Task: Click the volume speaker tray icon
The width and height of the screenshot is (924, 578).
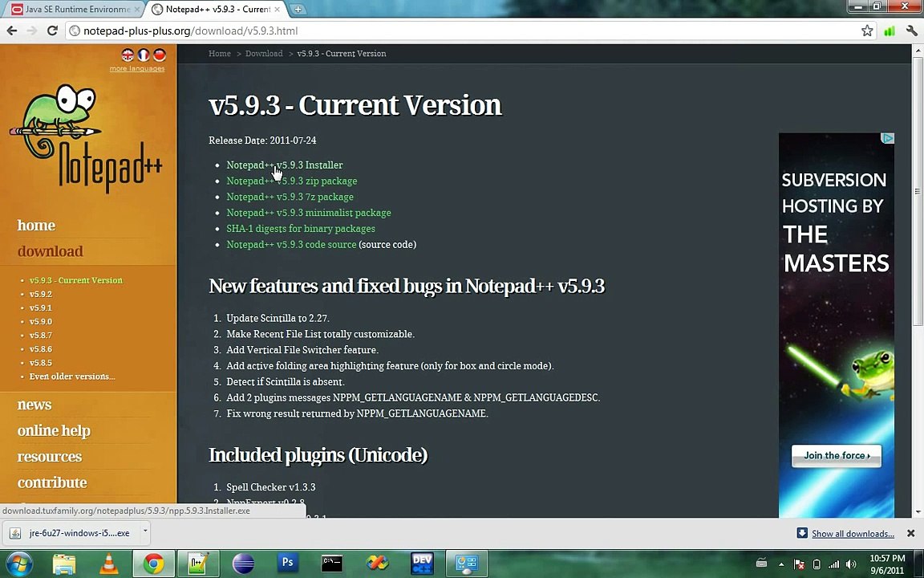Action: [x=851, y=564]
